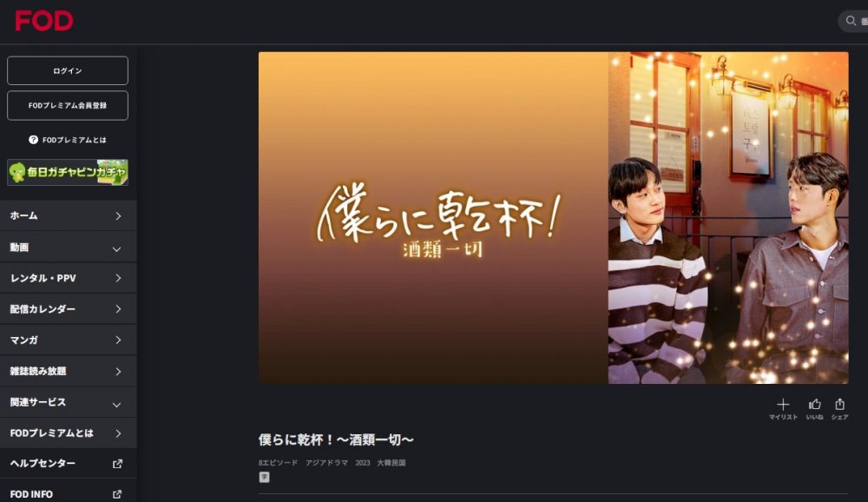868x502 pixels.
Task: Click the 僕らに乾杯! key visual image
Action: coord(553,218)
